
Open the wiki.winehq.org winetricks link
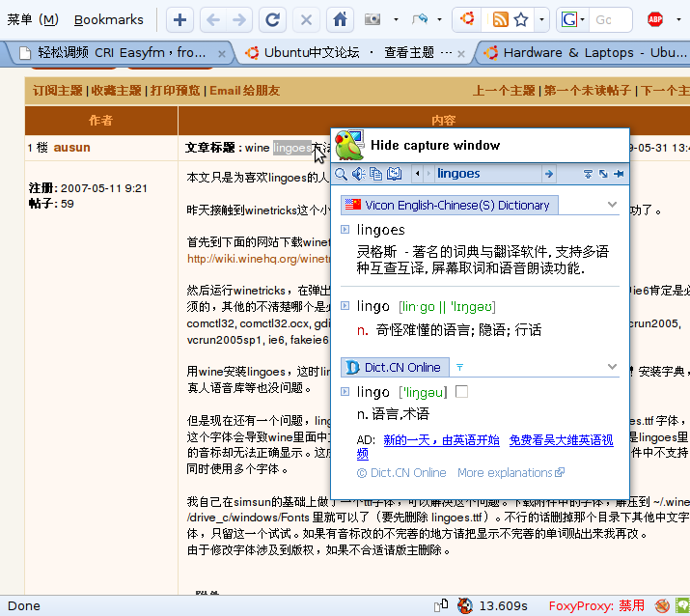259,259
